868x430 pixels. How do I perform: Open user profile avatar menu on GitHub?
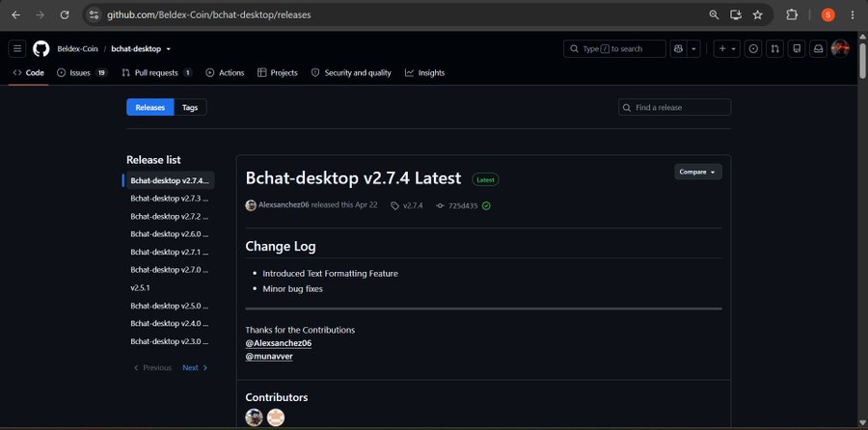tap(840, 49)
